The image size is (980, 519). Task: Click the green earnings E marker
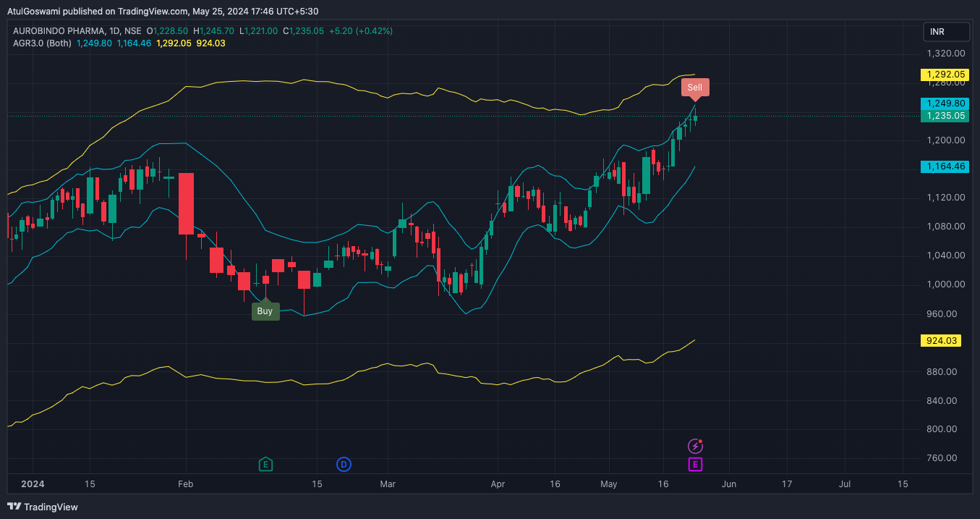[x=265, y=464]
